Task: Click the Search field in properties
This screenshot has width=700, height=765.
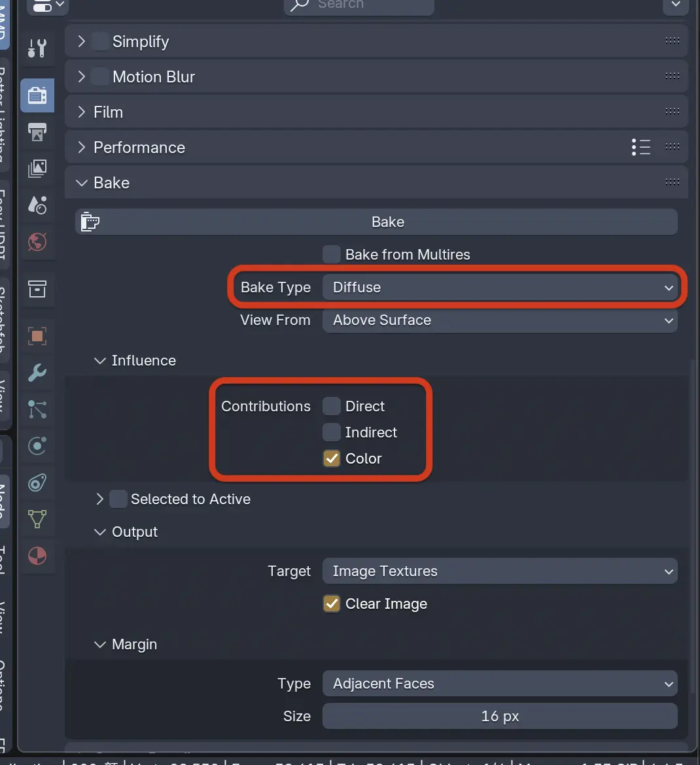Action: coord(359,6)
